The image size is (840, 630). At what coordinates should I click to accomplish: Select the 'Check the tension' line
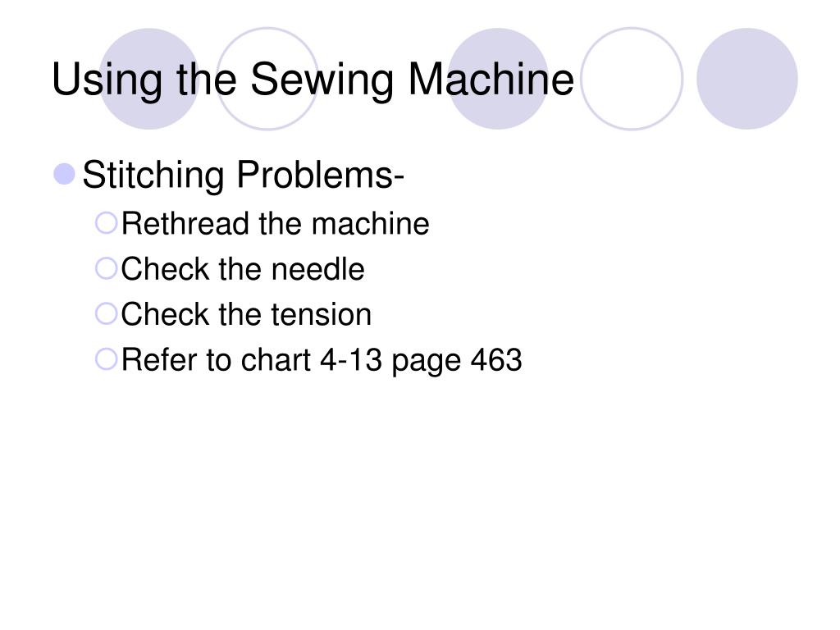[x=246, y=314]
